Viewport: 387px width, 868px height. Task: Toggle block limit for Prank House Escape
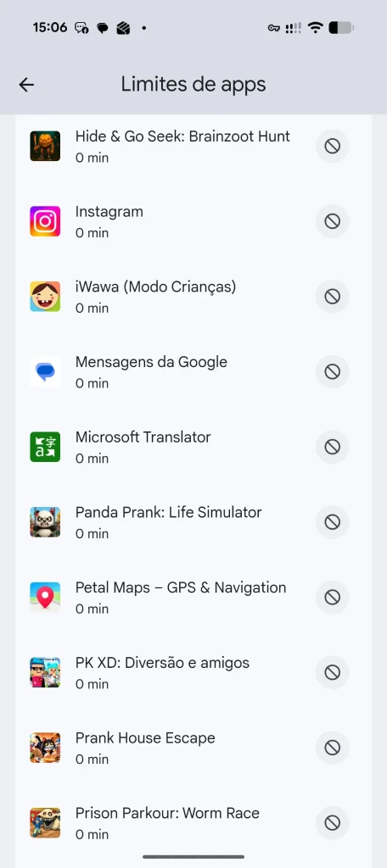(332, 748)
